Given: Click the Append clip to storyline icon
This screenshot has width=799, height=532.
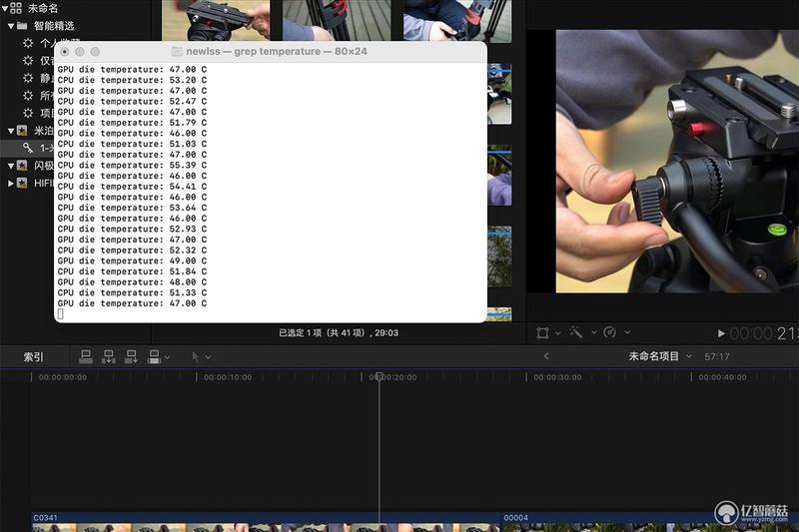Looking at the screenshot, I should click(131, 357).
